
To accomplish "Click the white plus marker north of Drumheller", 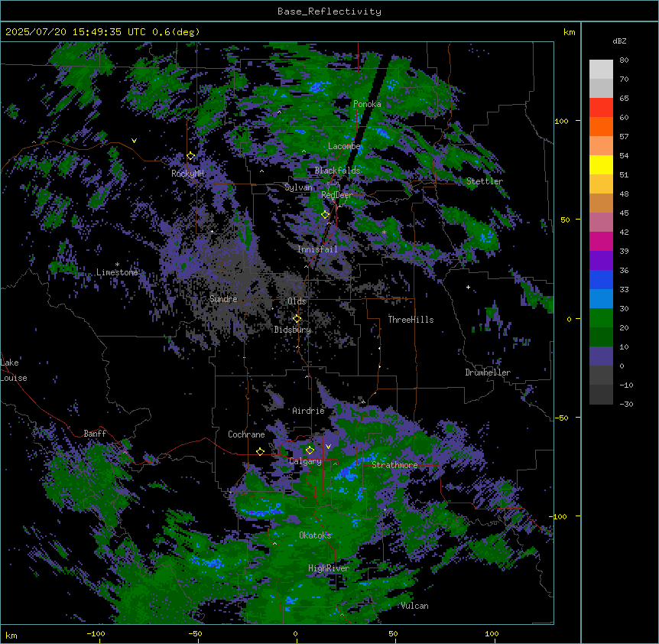I will coord(468,287).
